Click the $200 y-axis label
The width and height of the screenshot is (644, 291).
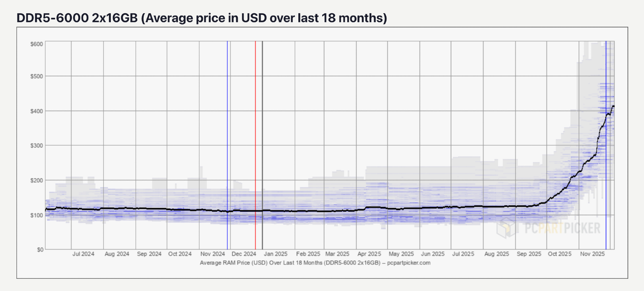(37, 180)
